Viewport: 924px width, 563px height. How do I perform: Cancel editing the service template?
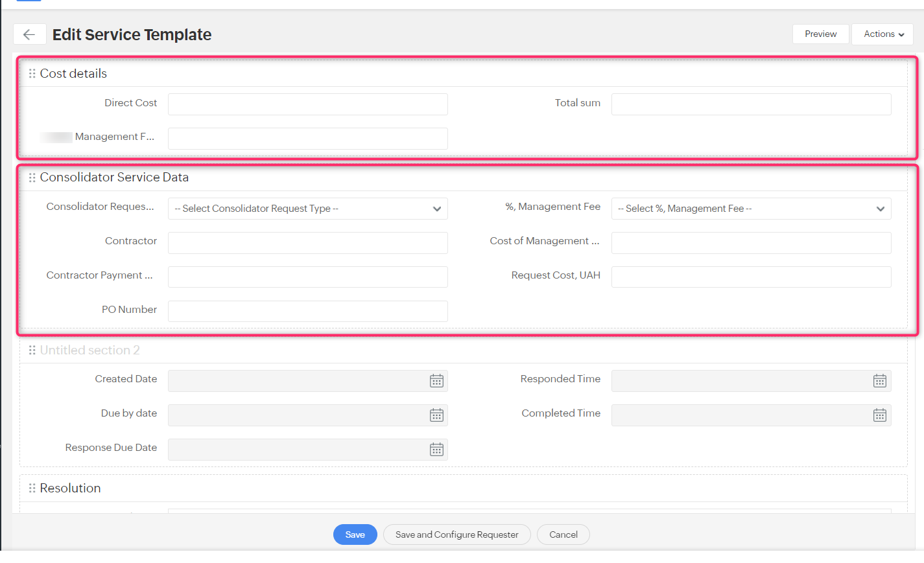[x=563, y=534]
